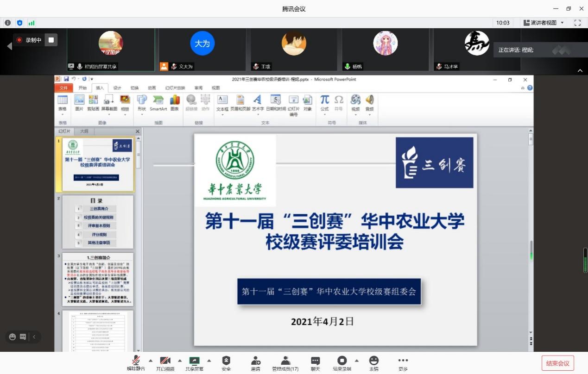Open the 演讲者视图 view dropdown
Image resolution: width=588 pixels, height=374 pixels.
click(544, 23)
